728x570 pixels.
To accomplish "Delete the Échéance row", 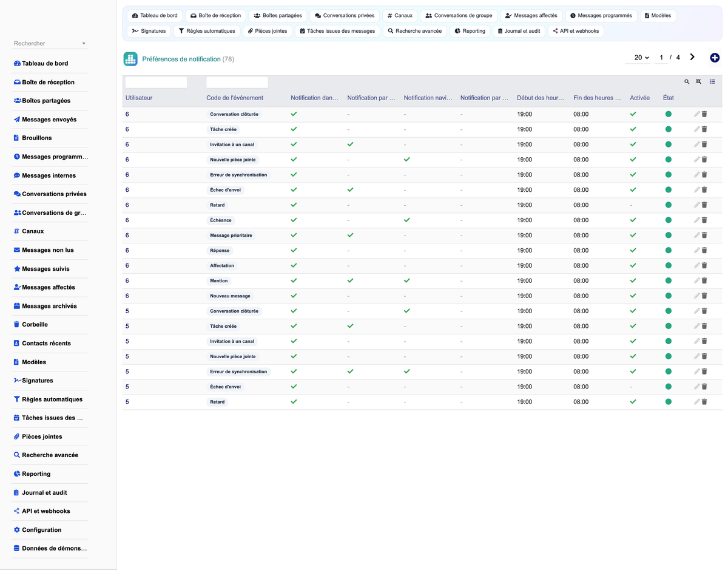I will pyautogui.click(x=704, y=220).
